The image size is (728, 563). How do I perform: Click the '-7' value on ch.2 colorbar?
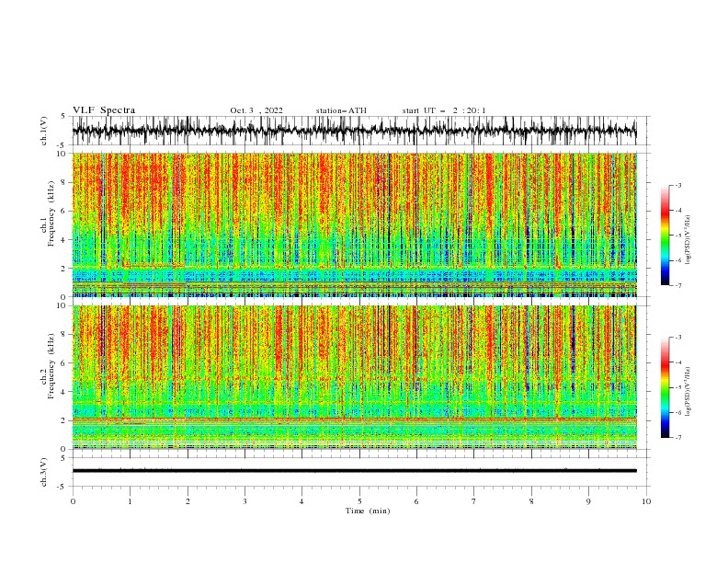pyautogui.click(x=677, y=438)
